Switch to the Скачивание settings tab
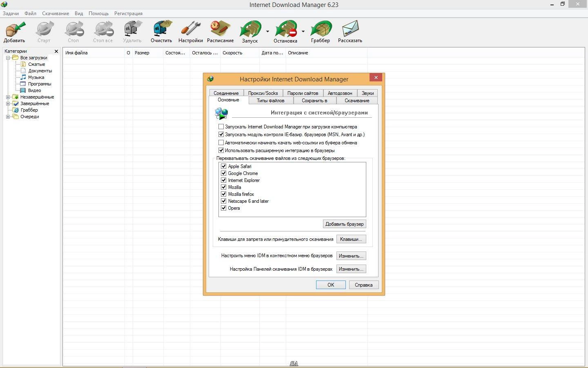The height and width of the screenshot is (368, 588). point(357,101)
